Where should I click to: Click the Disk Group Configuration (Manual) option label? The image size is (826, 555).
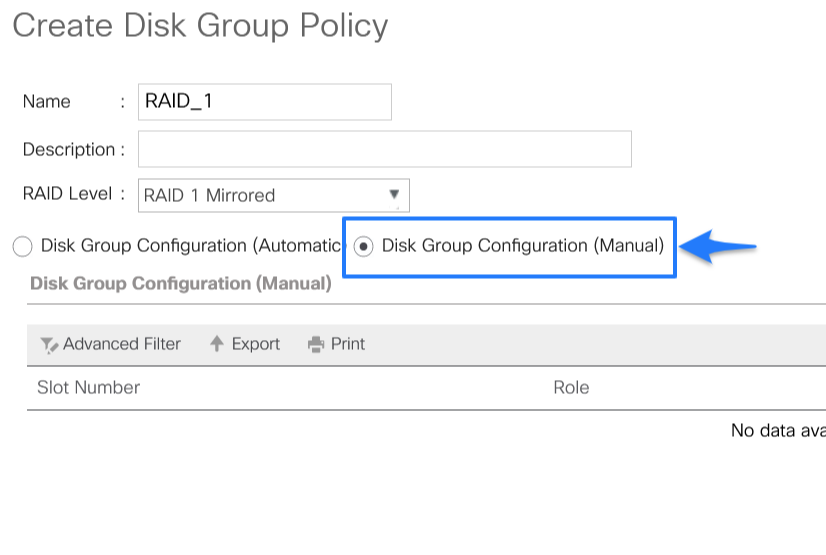522,246
